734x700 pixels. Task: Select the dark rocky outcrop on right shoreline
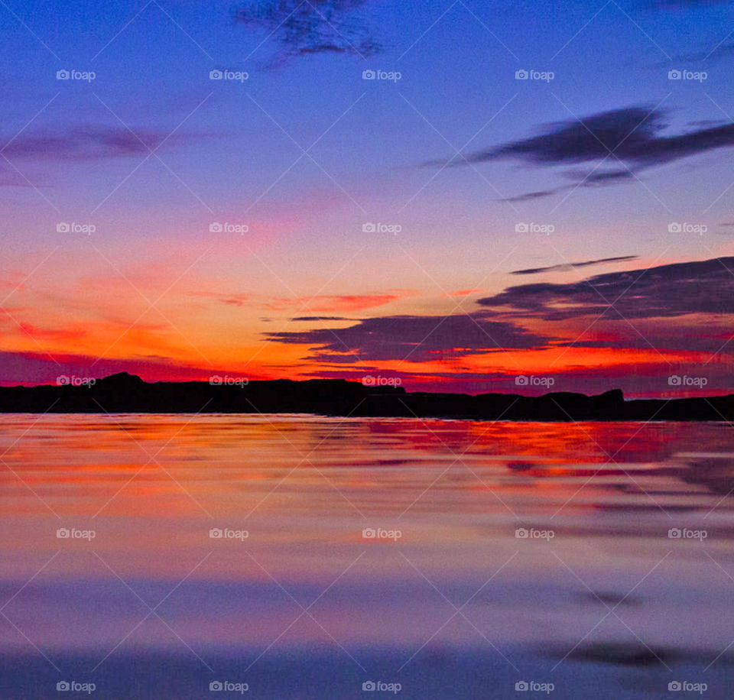(x=608, y=396)
